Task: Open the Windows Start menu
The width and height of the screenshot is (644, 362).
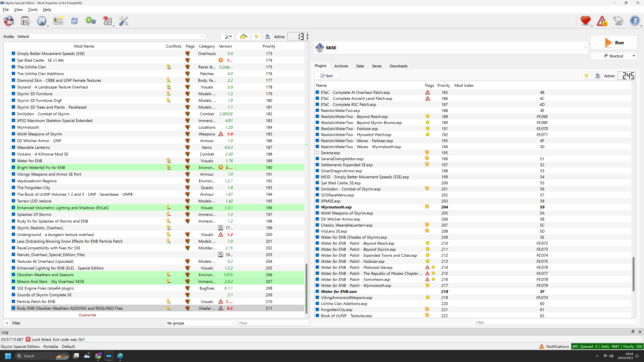Action: (x=8, y=356)
